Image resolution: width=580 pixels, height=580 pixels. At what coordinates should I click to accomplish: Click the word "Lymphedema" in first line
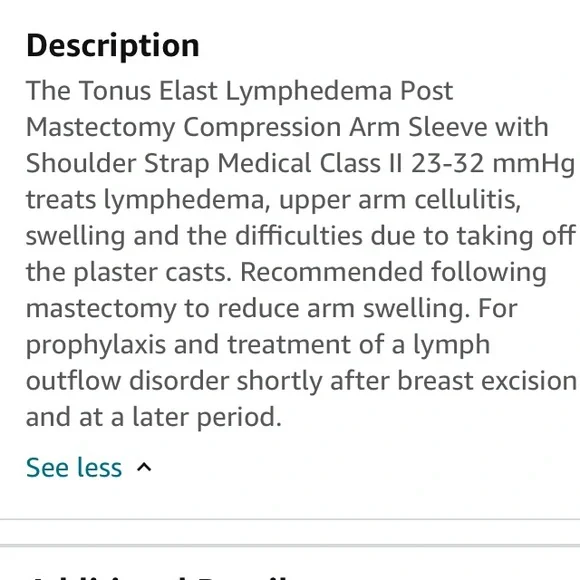pyautogui.click(x=309, y=92)
